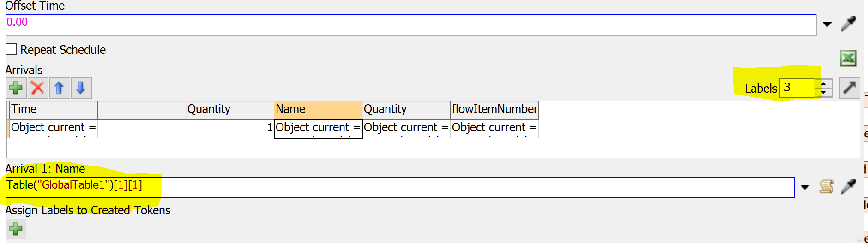Click the Excel import icon
This screenshot has width=868, height=243.
(848, 59)
